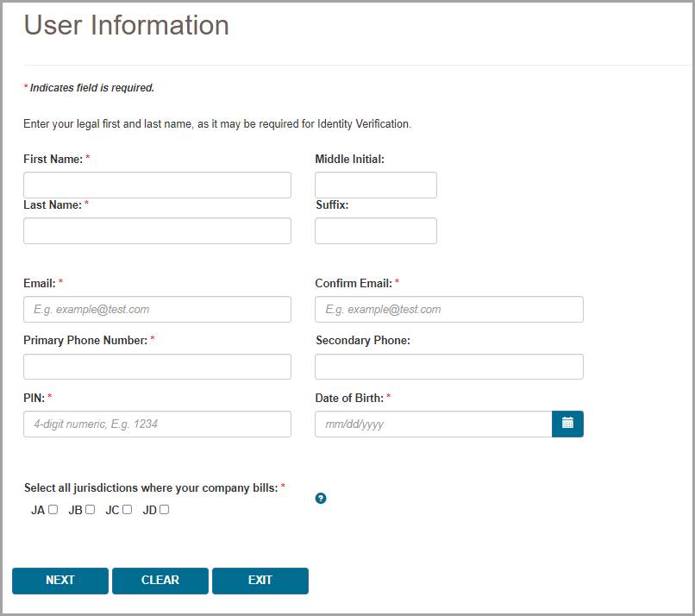Select the JD jurisdiction checkbox
Image resolution: width=695 pixels, height=616 pixels.
click(165, 510)
